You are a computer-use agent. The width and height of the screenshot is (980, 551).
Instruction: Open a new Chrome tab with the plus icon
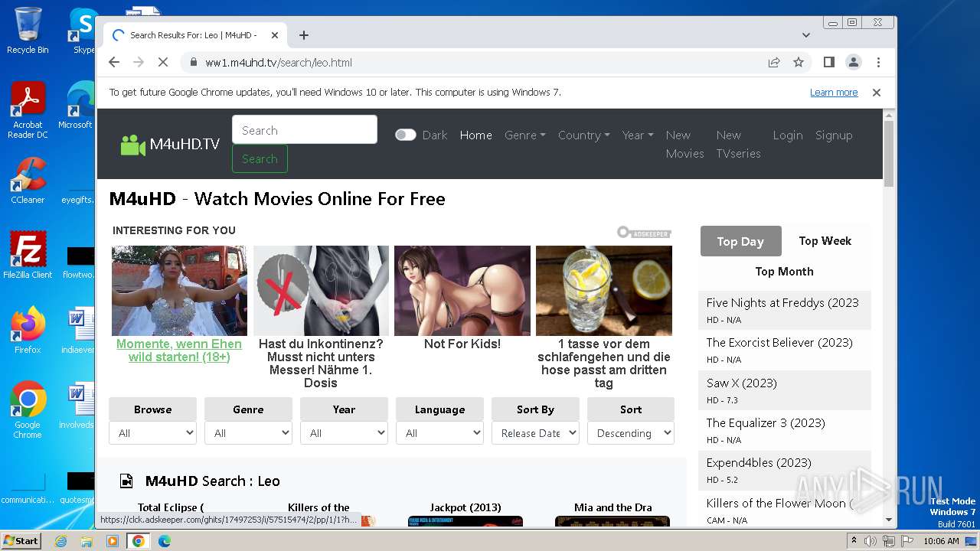pyautogui.click(x=304, y=35)
